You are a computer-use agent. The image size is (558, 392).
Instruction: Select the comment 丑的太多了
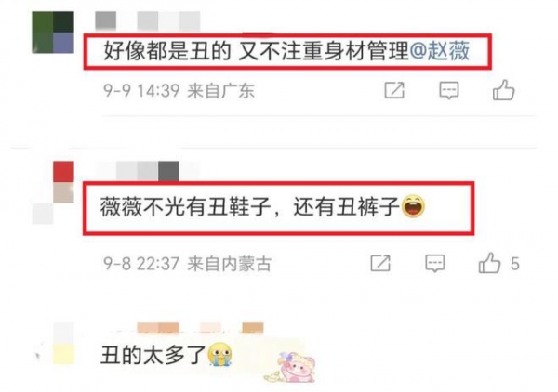[x=153, y=355]
